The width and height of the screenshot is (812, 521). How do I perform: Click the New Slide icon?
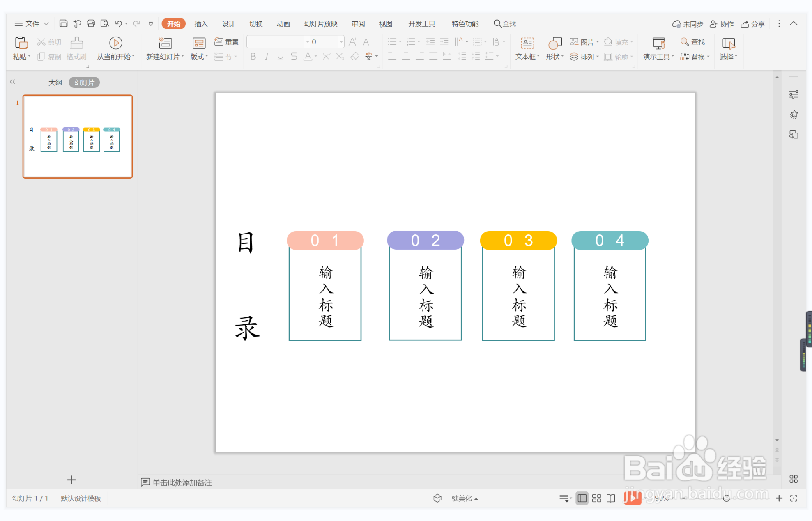165,43
